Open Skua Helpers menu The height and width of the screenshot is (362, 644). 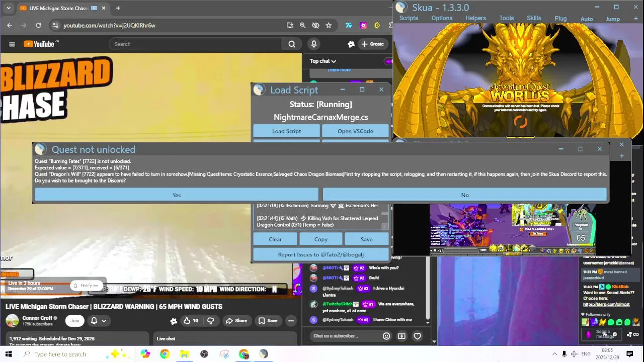tap(475, 18)
